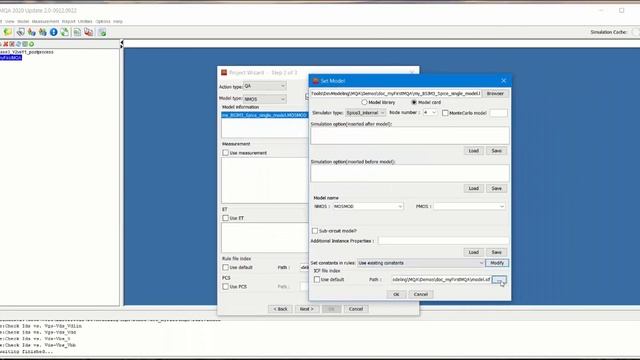This screenshot has width=640, height=360.
Task: Click Save below Additional Instance Properties
Action: click(496, 252)
